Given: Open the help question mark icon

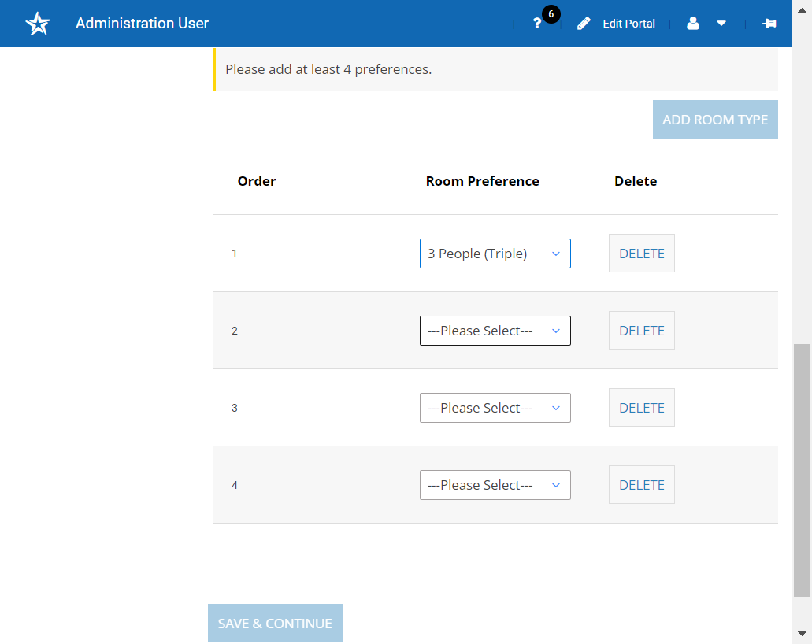Looking at the screenshot, I should (537, 24).
